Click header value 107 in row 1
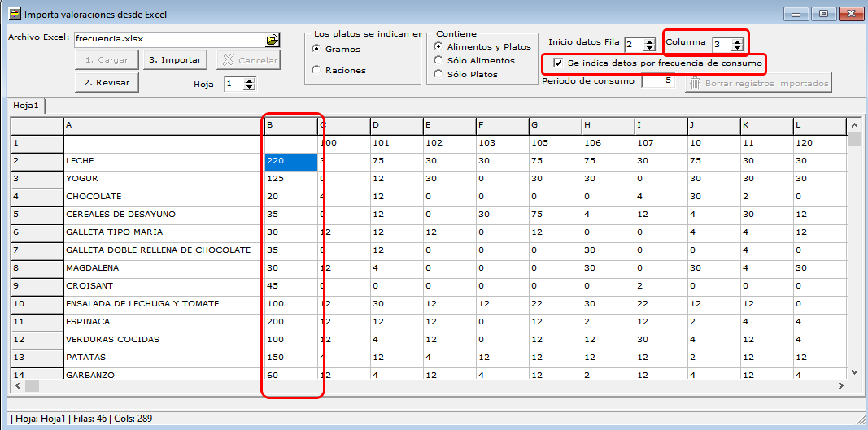The height and width of the screenshot is (430, 868). pyautogui.click(x=661, y=143)
